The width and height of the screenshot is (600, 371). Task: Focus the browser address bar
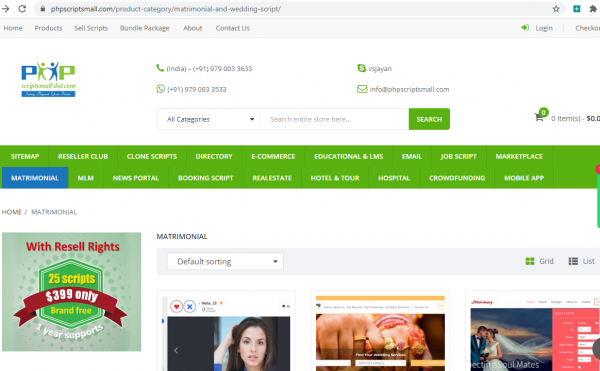[x=298, y=9]
